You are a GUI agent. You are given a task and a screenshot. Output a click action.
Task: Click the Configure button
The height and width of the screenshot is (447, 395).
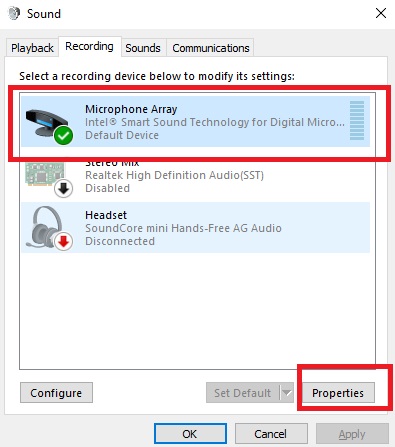[56, 393]
